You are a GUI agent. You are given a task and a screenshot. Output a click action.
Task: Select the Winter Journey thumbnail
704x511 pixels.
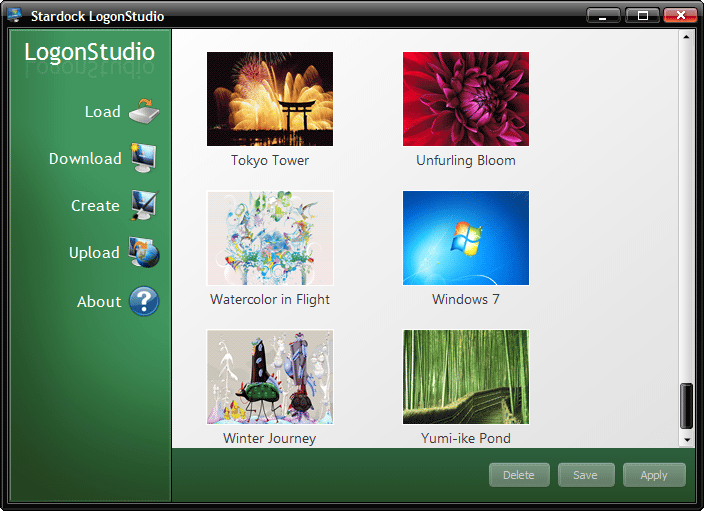pyautogui.click(x=270, y=377)
